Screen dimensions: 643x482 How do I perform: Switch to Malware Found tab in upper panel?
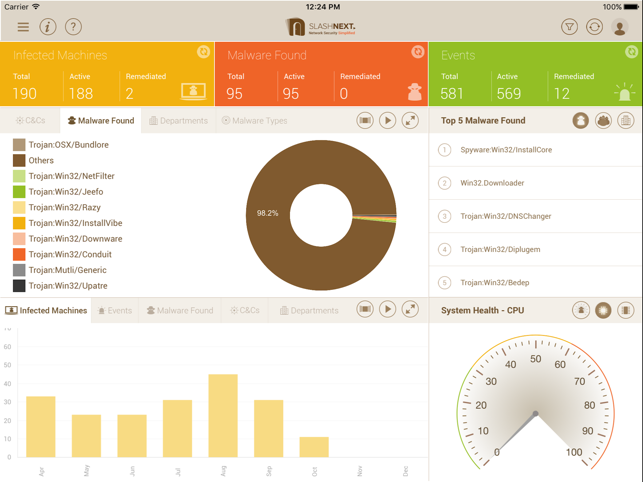click(101, 121)
